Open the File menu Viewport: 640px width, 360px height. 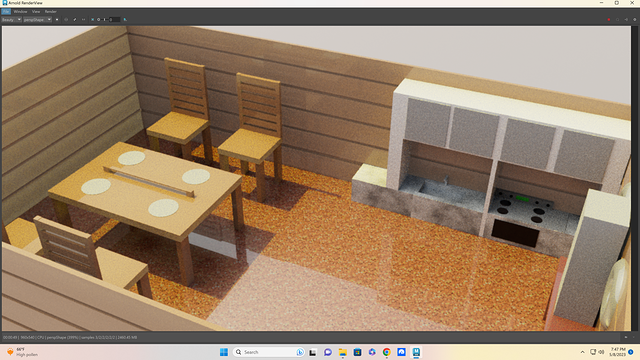pyautogui.click(x=6, y=11)
